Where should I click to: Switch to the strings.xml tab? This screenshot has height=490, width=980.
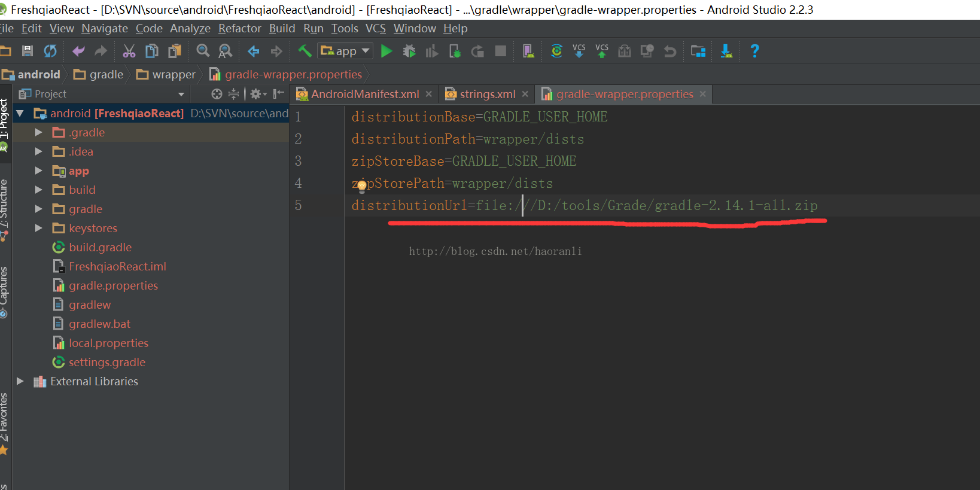click(x=488, y=94)
